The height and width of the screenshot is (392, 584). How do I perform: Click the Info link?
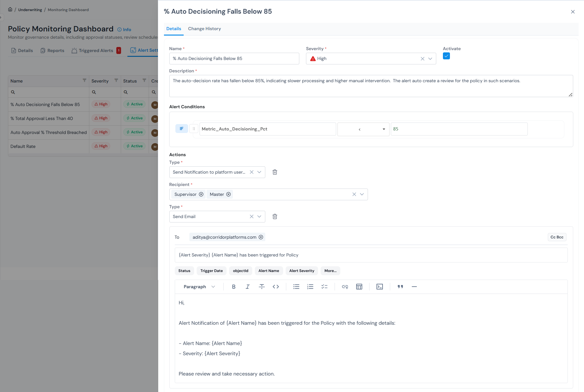(124, 30)
